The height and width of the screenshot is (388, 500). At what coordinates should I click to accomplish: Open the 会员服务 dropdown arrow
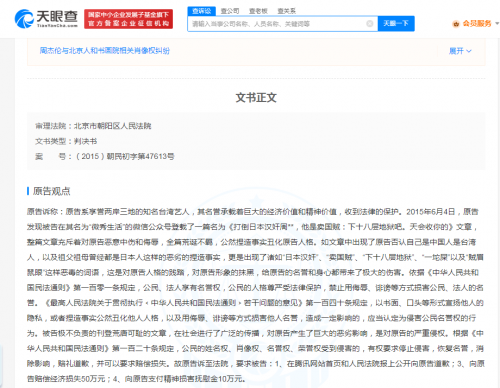click(497, 23)
